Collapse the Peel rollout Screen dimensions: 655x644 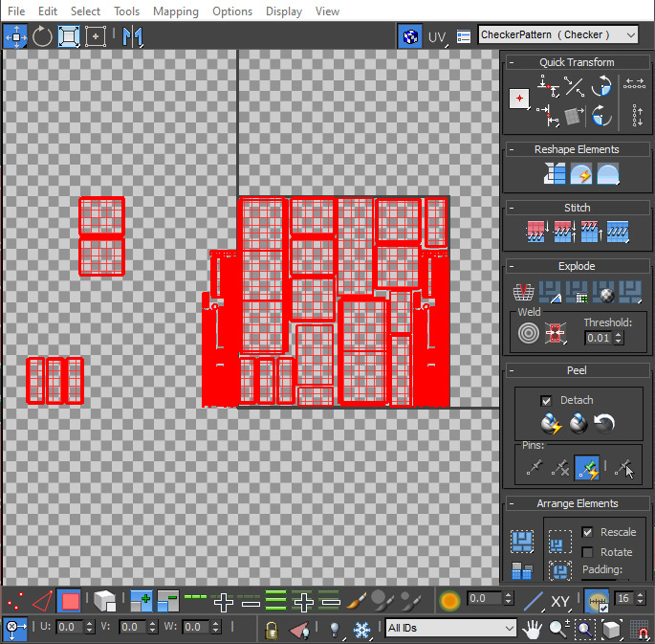tap(512, 370)
